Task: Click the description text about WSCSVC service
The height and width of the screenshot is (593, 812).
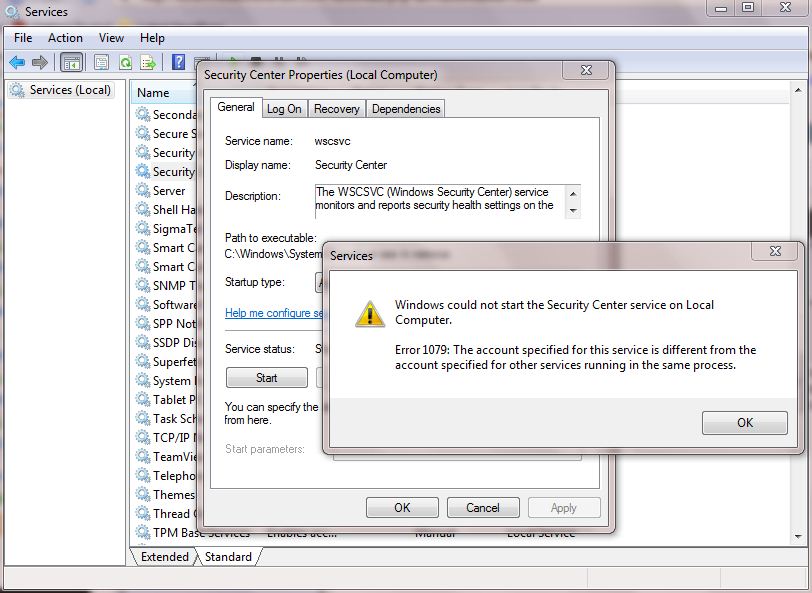Action: pyautogui.click(x=434, y=198)
